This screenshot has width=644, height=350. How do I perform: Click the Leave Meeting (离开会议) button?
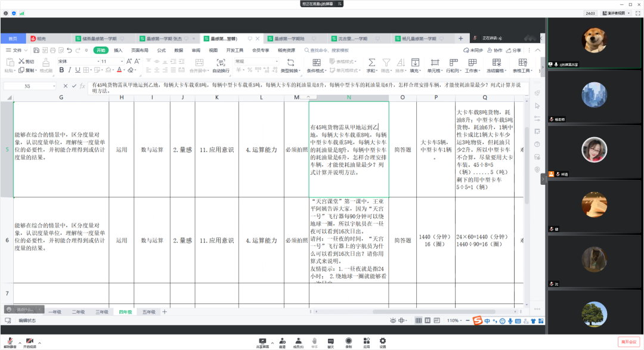pyautogui.click(x=629, y=342)
